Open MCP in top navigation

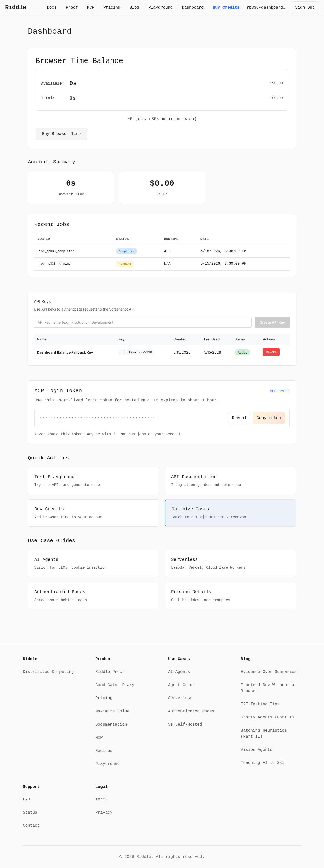[x=91, y=7]
